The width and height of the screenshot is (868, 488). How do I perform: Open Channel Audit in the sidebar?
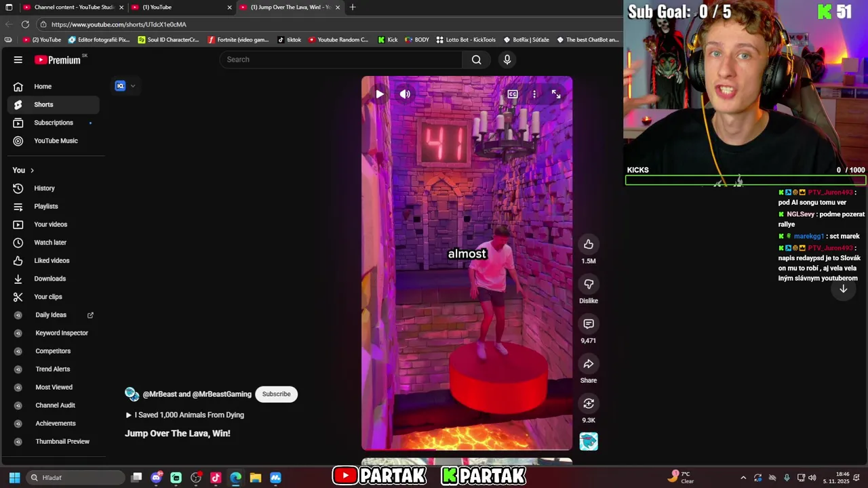(x=53, y=405)
